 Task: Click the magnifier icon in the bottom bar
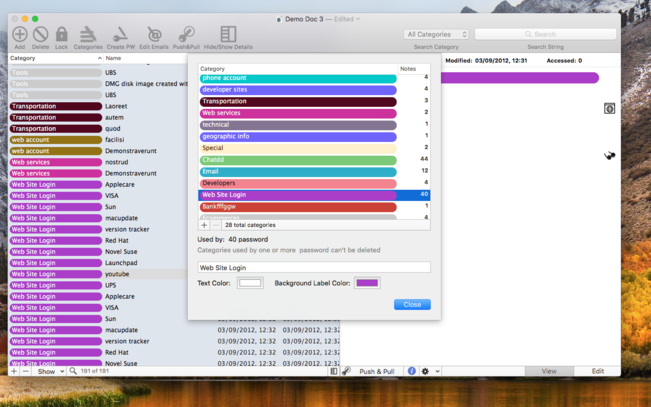[73, 371]
